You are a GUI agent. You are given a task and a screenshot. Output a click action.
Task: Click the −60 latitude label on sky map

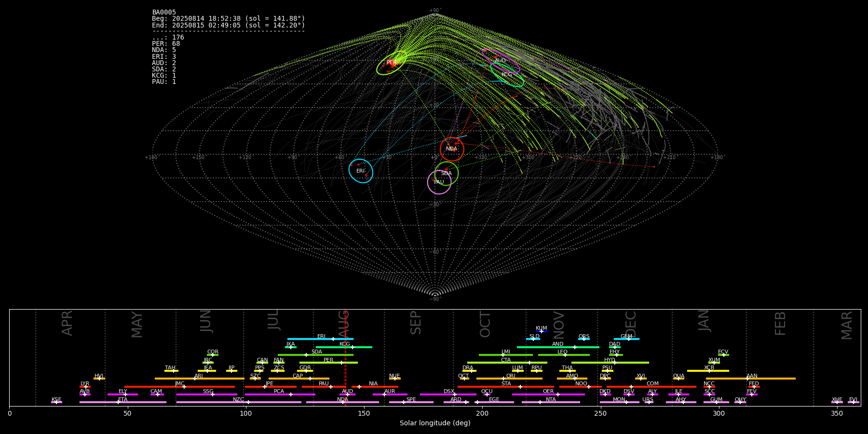click(434, 252)
